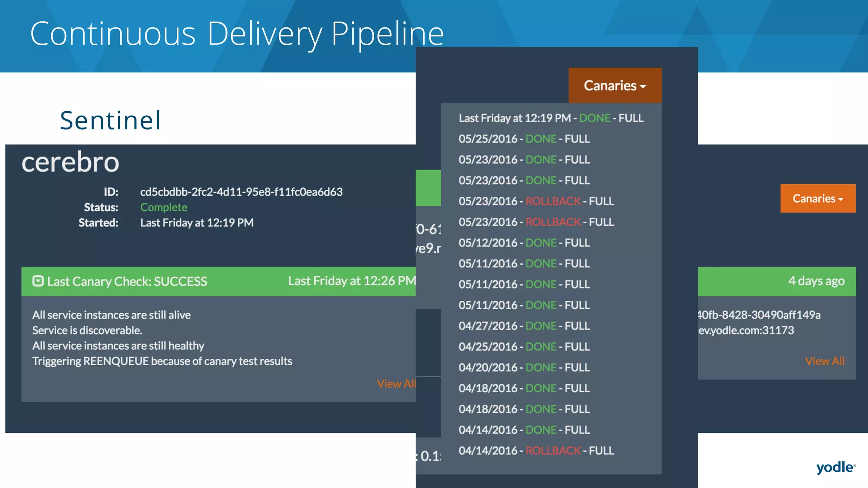This screenshot has width=868, height=488.
Task: Open the bright orange Canaries button at right
Action: 818,198
